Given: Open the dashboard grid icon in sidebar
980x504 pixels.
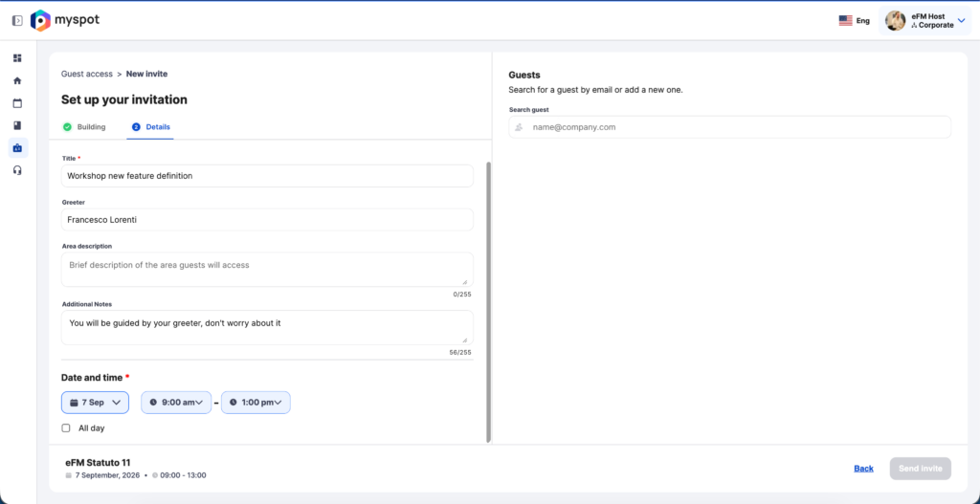Looking at the screenshot, I should pos(17,58).
